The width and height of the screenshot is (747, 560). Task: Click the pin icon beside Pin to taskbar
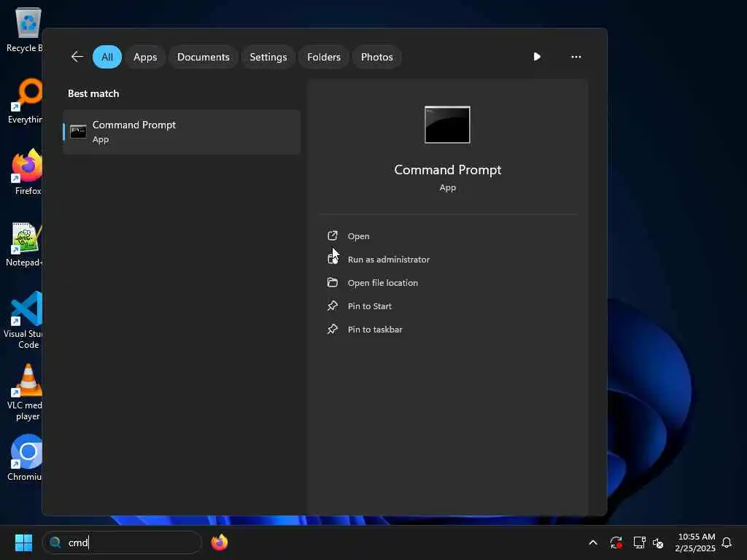(x=333, y=329)
